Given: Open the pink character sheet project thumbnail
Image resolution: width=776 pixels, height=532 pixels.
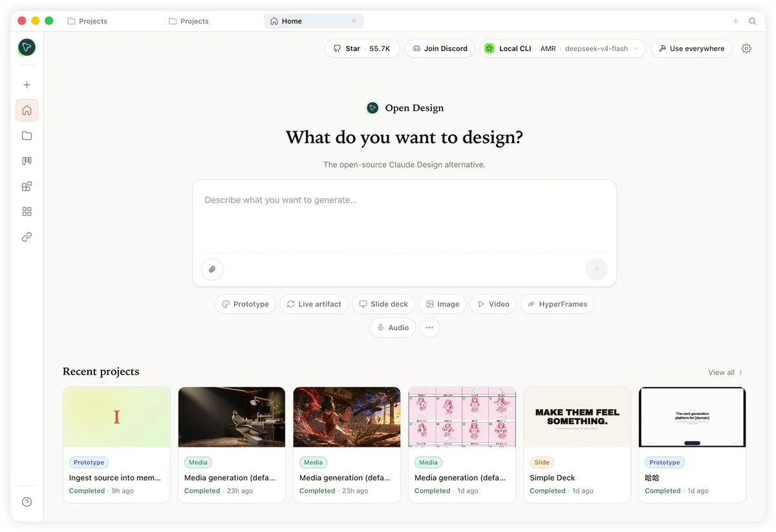Looking at the screenshot, I should (462, 417).
